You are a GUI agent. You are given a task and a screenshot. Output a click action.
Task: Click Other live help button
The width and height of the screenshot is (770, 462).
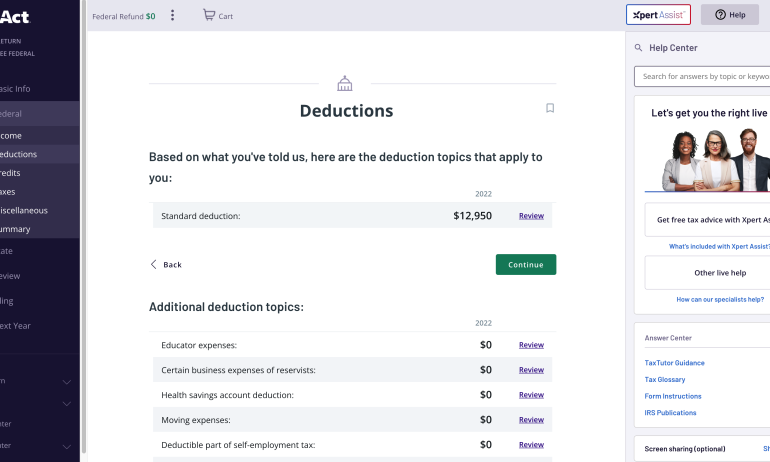[707, 273]
